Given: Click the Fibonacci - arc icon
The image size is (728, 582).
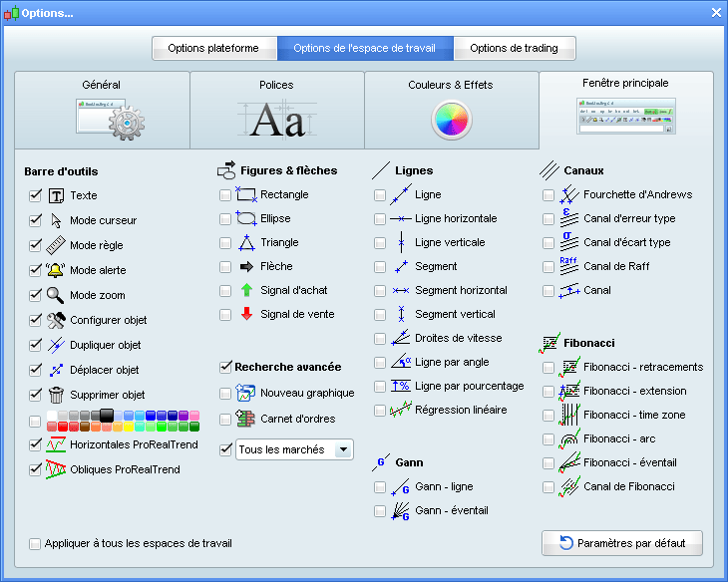Looking at the screenshot, I should (x=569, y=438).
